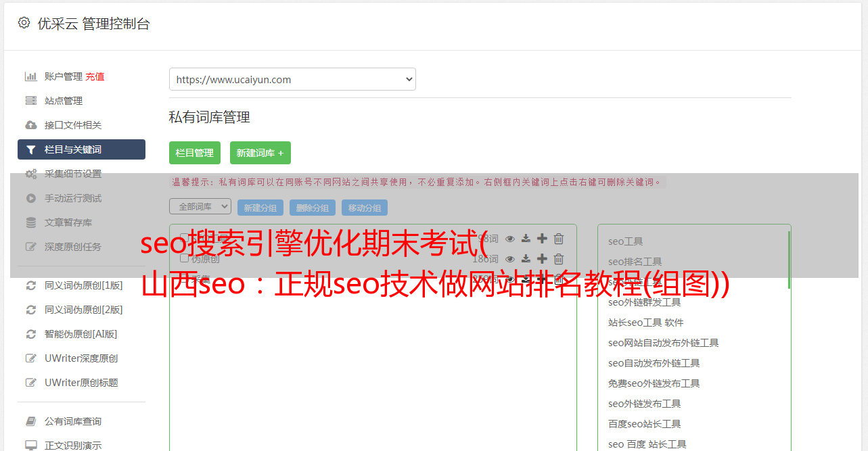Image resolution: width=868 pixels, height=451 pixels.
Task: Click the download icon in the 98词 row
Action: point(526,238)
